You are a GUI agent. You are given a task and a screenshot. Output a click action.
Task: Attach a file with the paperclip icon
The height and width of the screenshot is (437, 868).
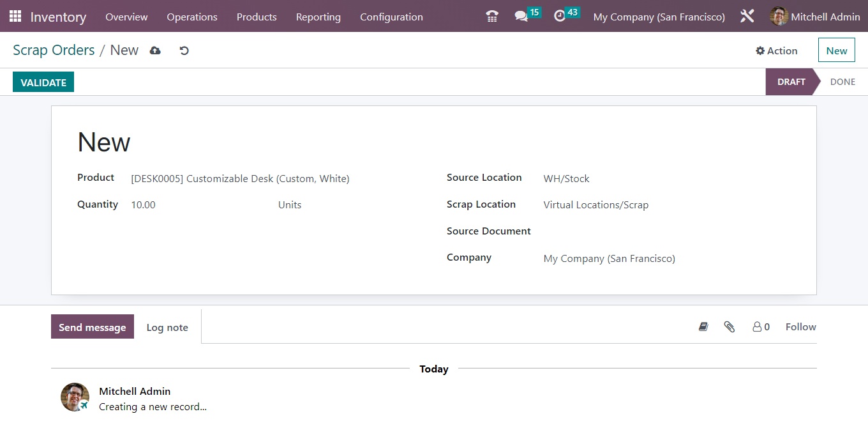[730, 326]
